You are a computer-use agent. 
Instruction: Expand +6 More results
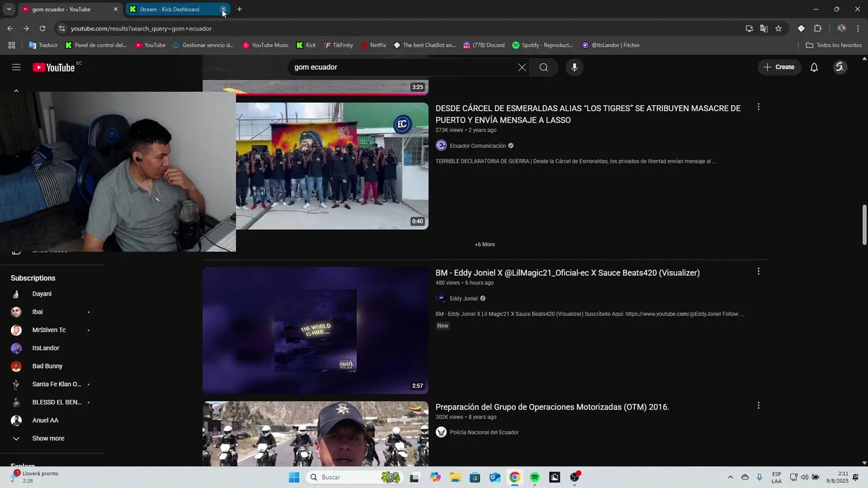tap(485, 244)
